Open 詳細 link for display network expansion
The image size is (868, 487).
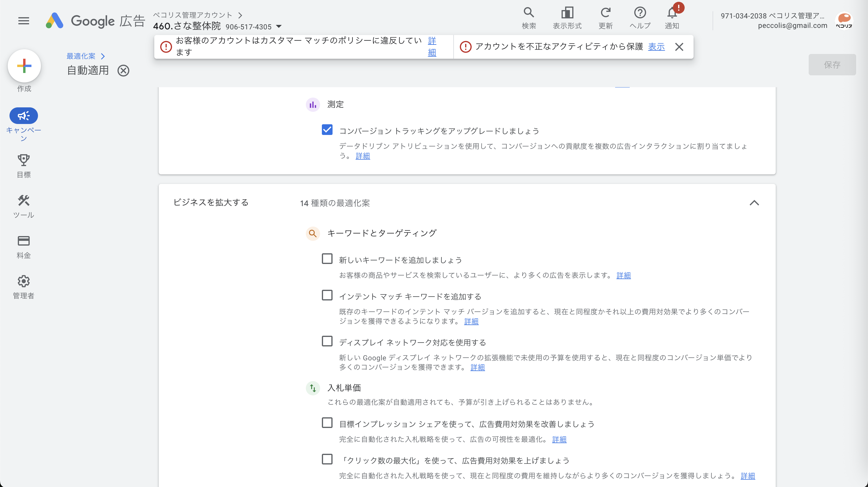tap(478, 367)
